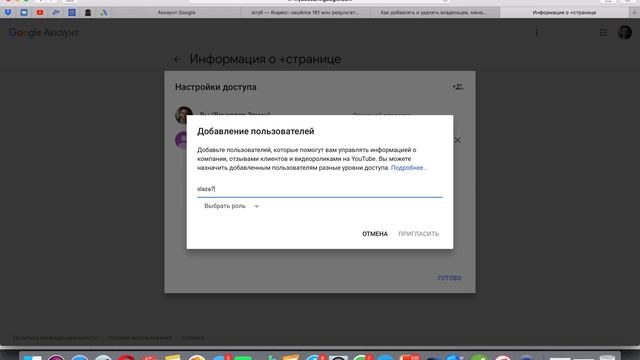Open the Google Ads pinned tab
The width and height of the screenshot is (640, 360).
click(x=104, y=13)
